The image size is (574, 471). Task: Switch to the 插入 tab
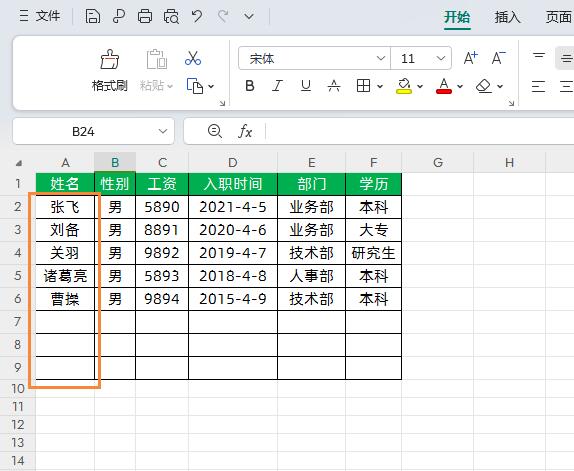pyautogui.click(x=507, y=17)
